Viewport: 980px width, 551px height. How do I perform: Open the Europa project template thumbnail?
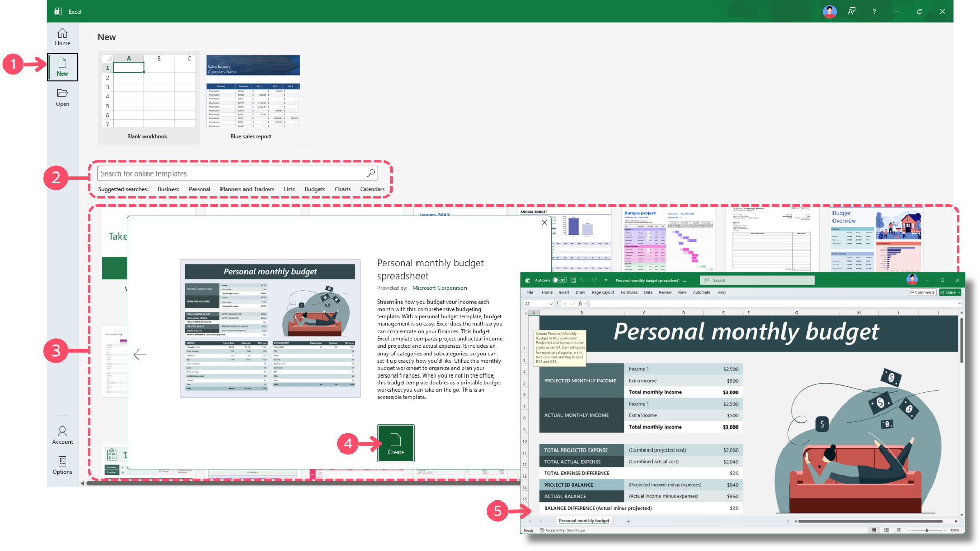pyautogui.click(x=669, y=240)
